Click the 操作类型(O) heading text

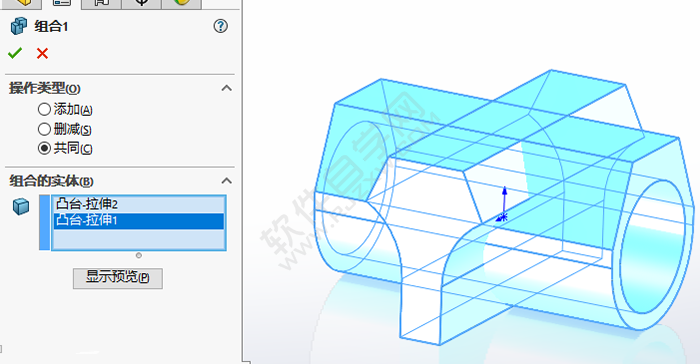click(x=45, y=88)
